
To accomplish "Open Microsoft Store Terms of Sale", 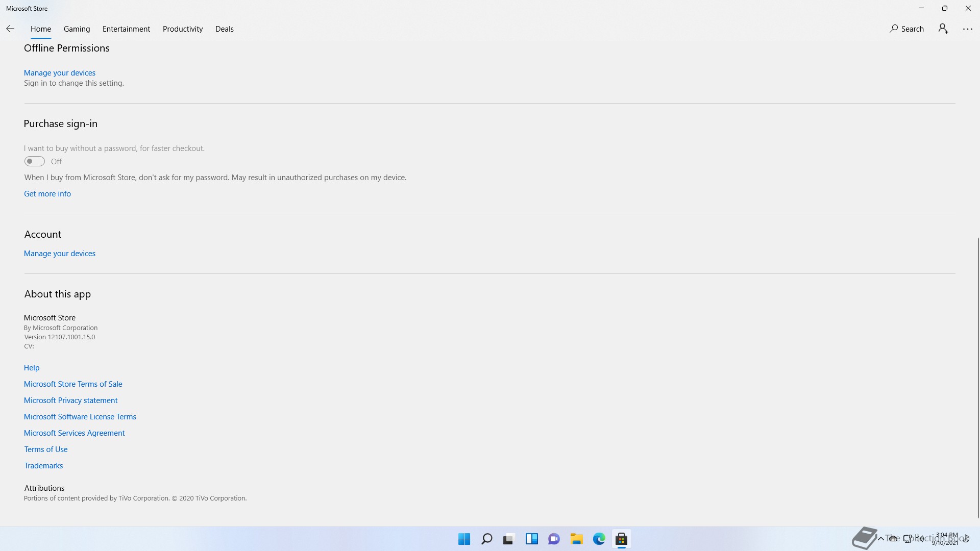I will (73, 384).
